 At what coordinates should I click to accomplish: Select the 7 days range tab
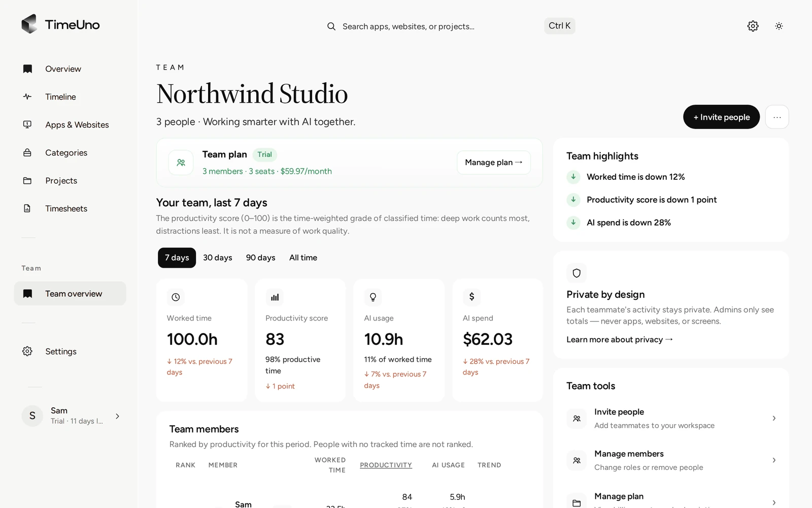[177, 258]
